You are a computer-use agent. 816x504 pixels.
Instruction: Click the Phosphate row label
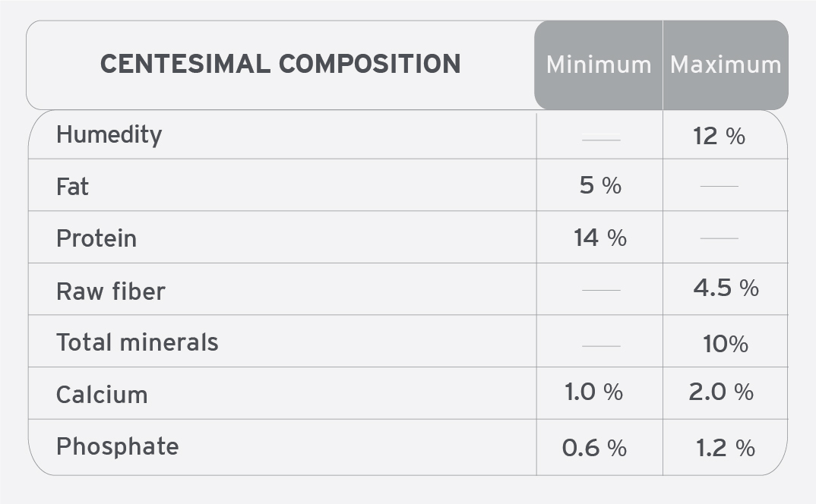pos(117,447)
